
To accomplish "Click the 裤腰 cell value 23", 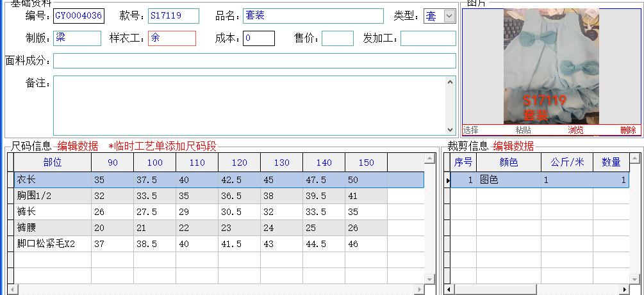I will (240, 228).
